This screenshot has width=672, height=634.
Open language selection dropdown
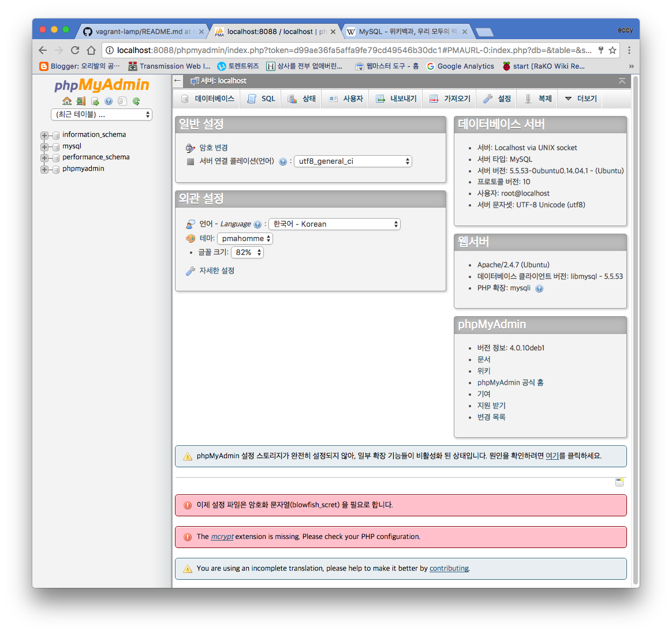[x=334, y=224]
